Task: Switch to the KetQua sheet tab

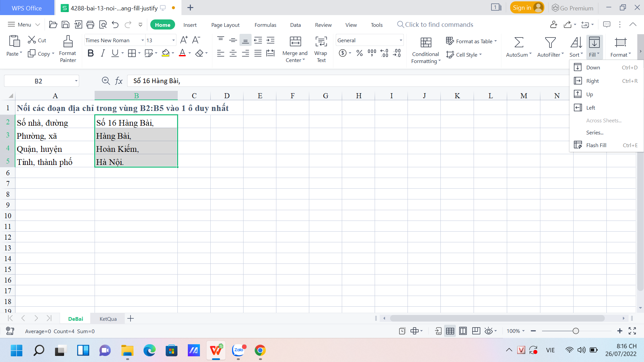Action: tap(108, 319)
